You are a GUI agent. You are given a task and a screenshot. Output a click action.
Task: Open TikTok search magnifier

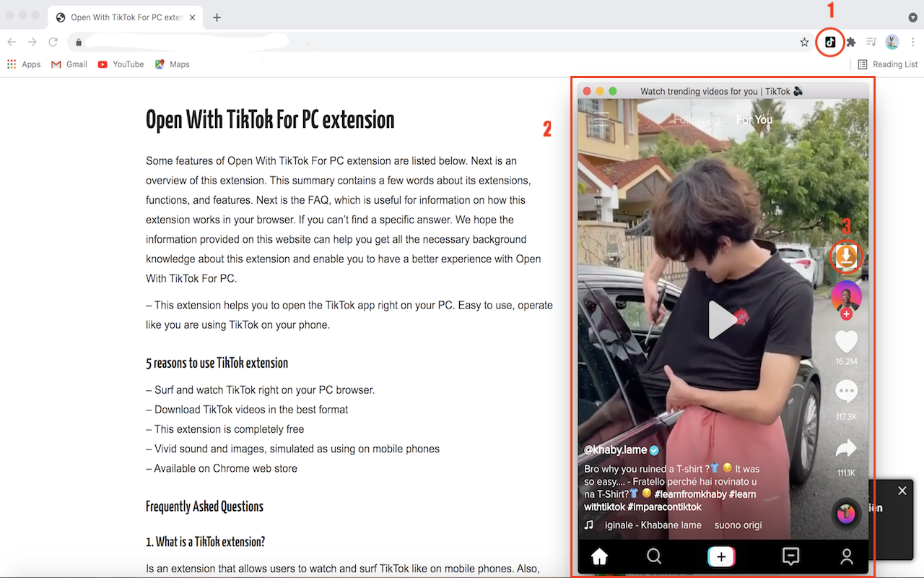[654, 556]
